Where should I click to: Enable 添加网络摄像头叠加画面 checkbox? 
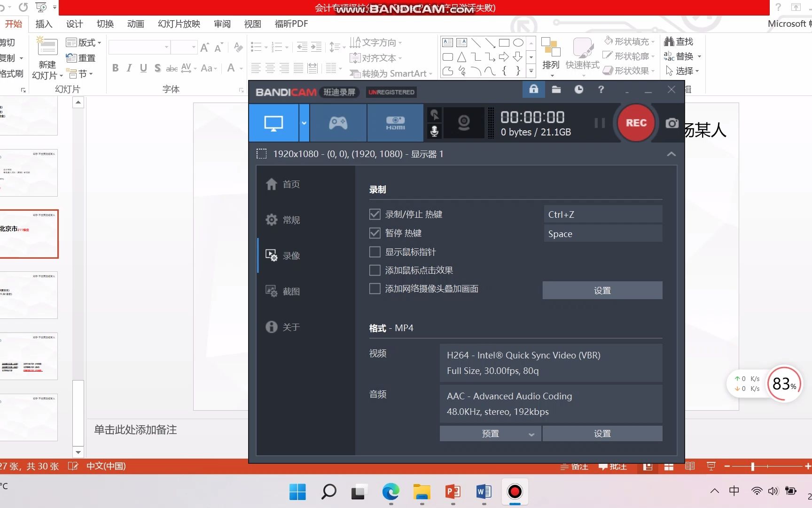click(x=375, y=288)
